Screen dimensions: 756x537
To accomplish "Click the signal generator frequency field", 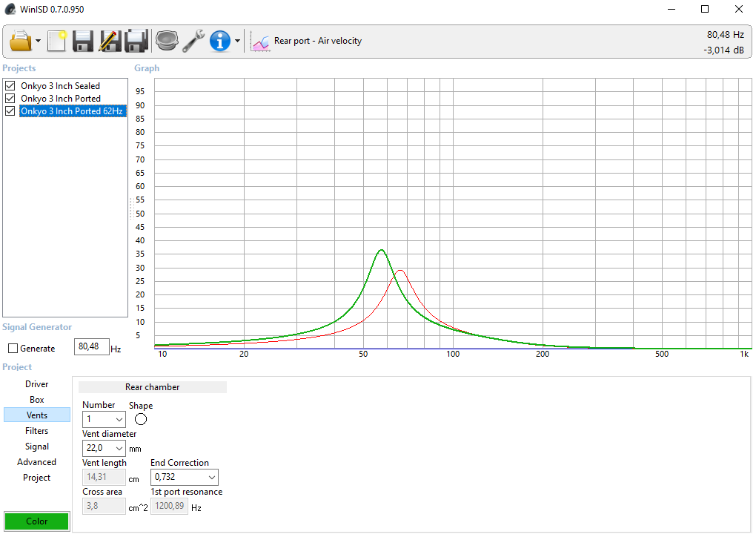I will point(91,347).
